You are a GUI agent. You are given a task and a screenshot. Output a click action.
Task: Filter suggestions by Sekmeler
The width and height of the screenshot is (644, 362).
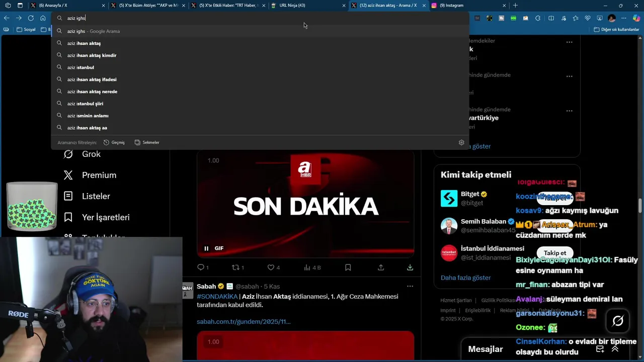click(147, 142)
